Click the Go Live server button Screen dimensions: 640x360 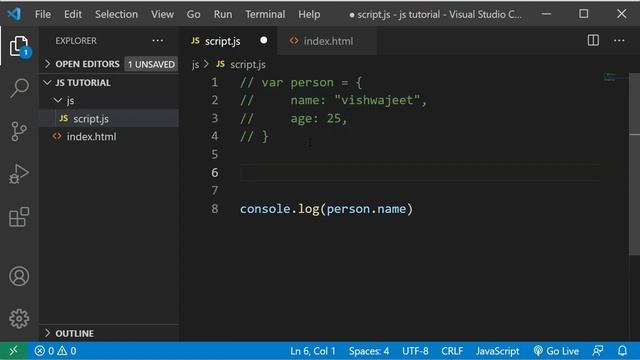[556, 351]
